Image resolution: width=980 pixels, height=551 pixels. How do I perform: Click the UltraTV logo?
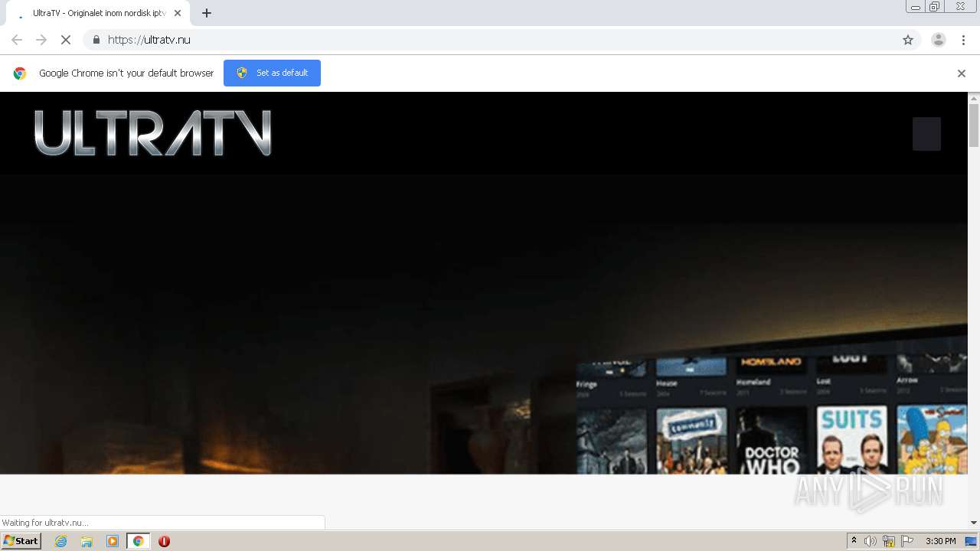click(153, 133)
